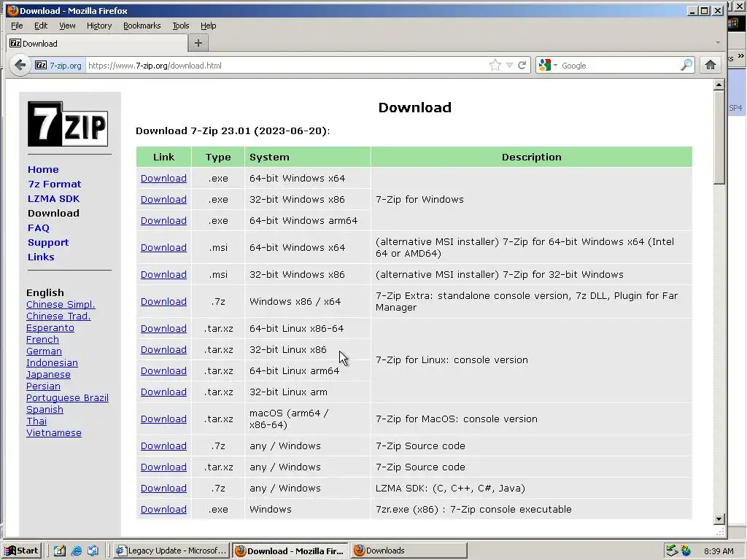
Task: Download the 32-bit Windows x86 .exe
Action: [x=163, y=200]
